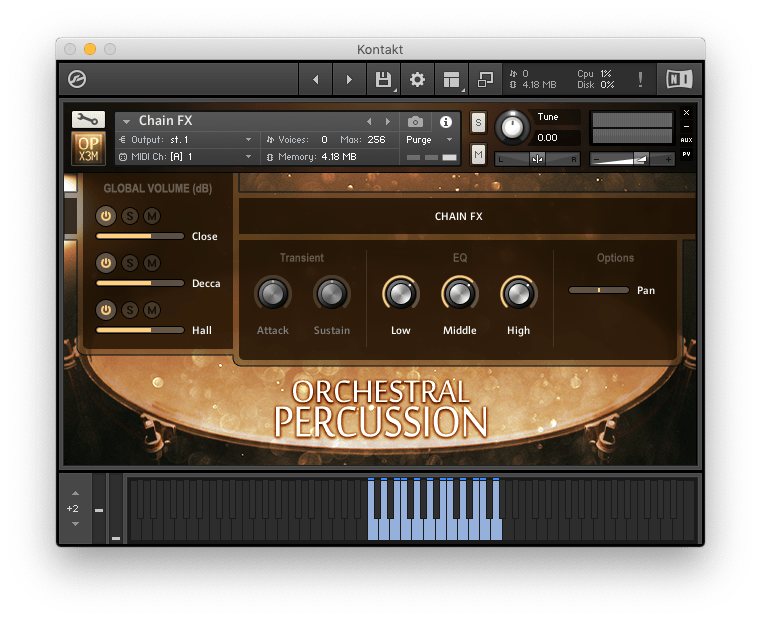Viewport: 761px width, 621px height.
Task: Click the EQ Middle knob
Action: click(x=460, y=294)
